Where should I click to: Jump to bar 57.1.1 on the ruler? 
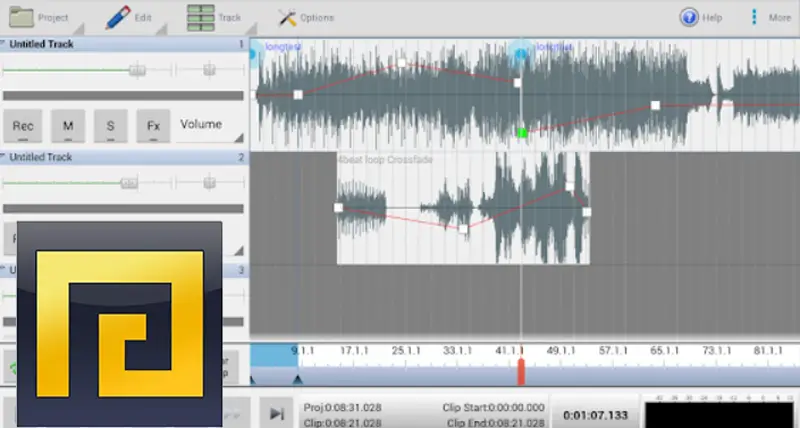[613, 351]
